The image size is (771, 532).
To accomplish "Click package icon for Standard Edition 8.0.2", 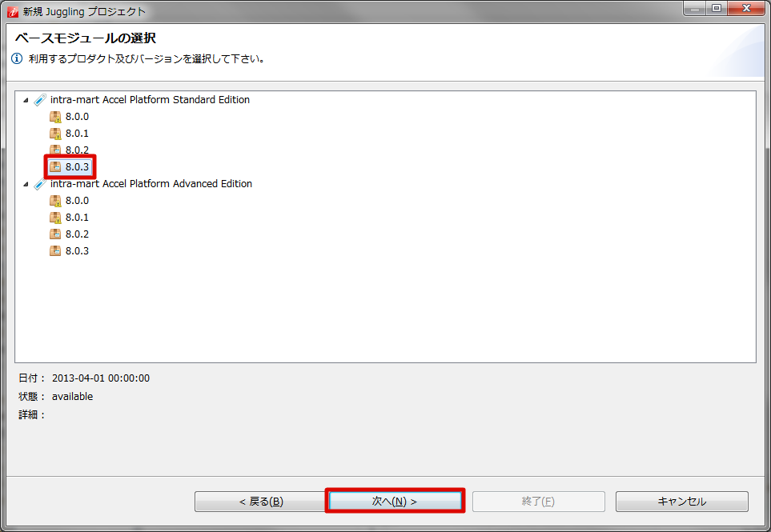I will (x=55, y=150).
